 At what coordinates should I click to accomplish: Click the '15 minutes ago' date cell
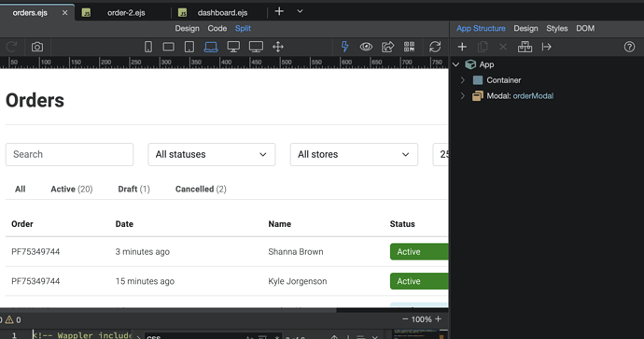[x=145, y=281]
